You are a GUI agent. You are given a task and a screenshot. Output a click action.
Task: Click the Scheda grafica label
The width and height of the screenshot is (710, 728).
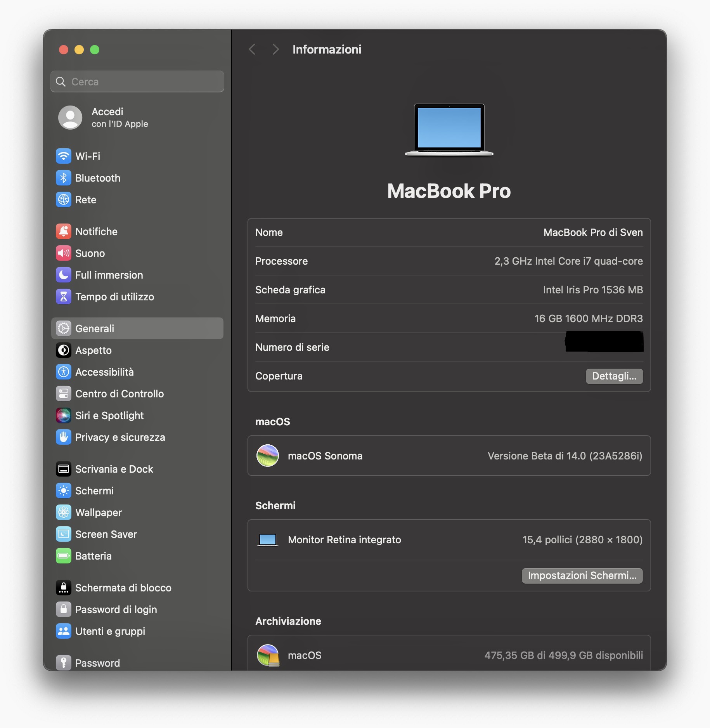290,290
